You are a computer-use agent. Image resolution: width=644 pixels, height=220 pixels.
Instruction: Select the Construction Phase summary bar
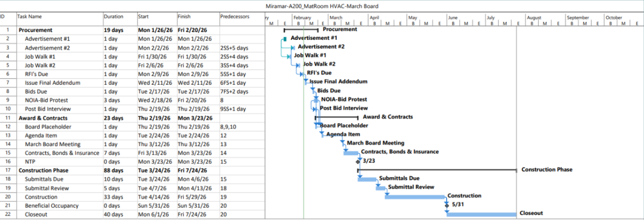coord(437,170)
